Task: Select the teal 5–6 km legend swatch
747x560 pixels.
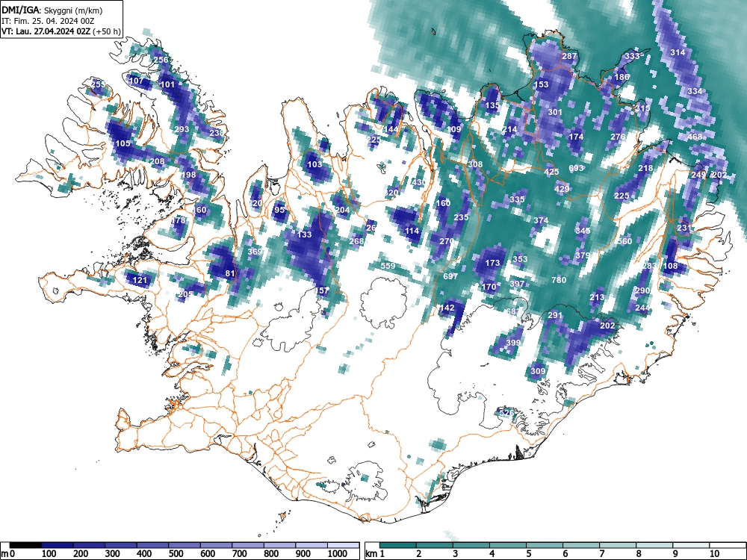Action: (544, 545)
